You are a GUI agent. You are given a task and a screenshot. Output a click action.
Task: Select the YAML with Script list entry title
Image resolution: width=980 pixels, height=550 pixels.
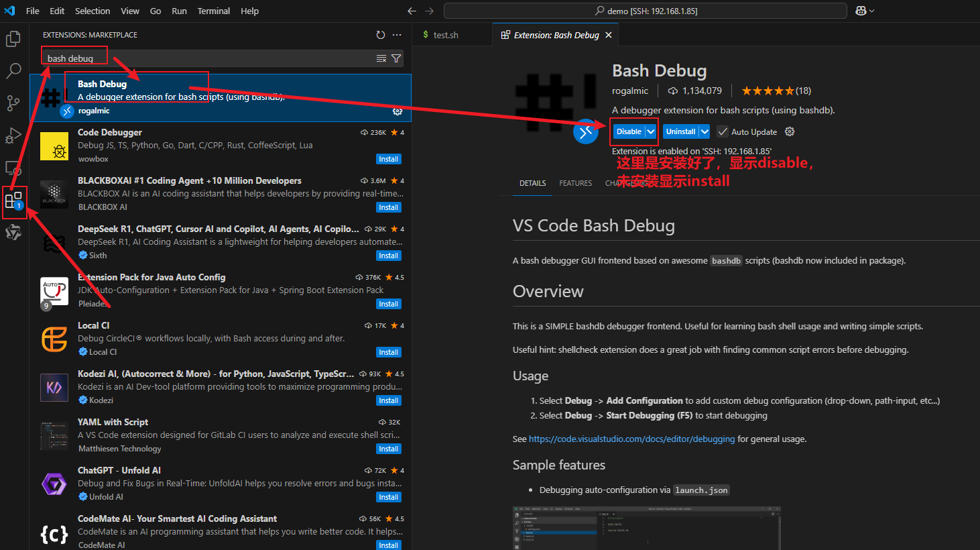pos(113,422)
